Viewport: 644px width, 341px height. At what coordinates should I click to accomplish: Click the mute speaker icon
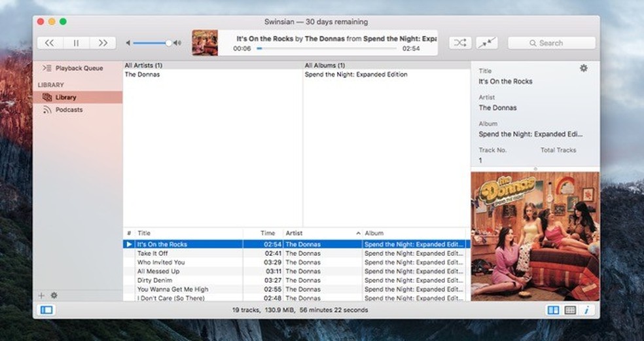click(128, 43)
